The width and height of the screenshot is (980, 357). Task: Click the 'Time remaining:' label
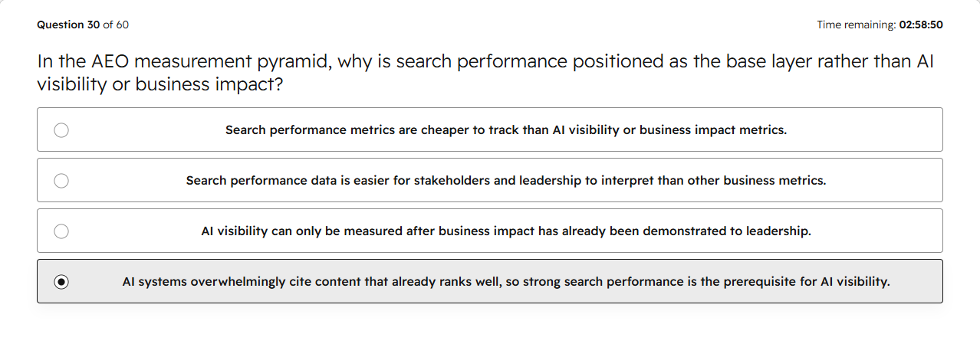[x=856, y=25]
